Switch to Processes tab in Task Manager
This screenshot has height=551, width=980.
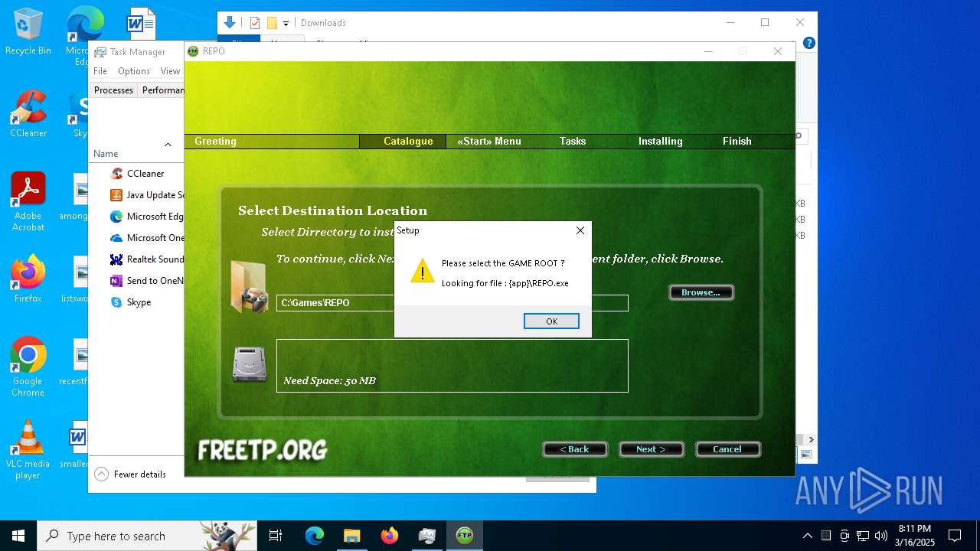(113, 90)
